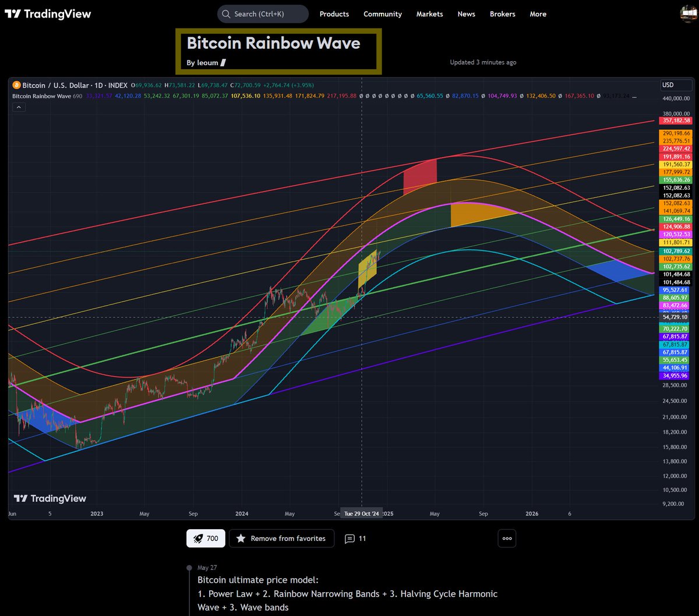The image size is (699, 616).
Task: Click the 224,597.42 price label
Action: click(x=676, y=149)
